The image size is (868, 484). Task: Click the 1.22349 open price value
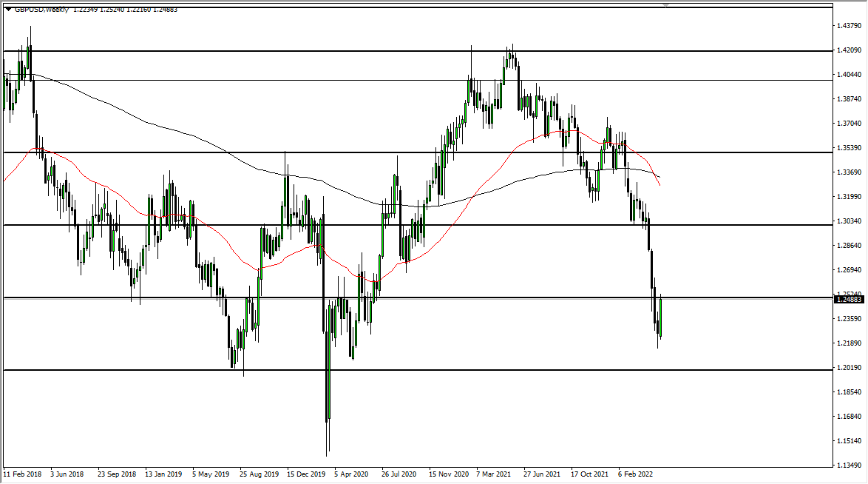point(84,10)
